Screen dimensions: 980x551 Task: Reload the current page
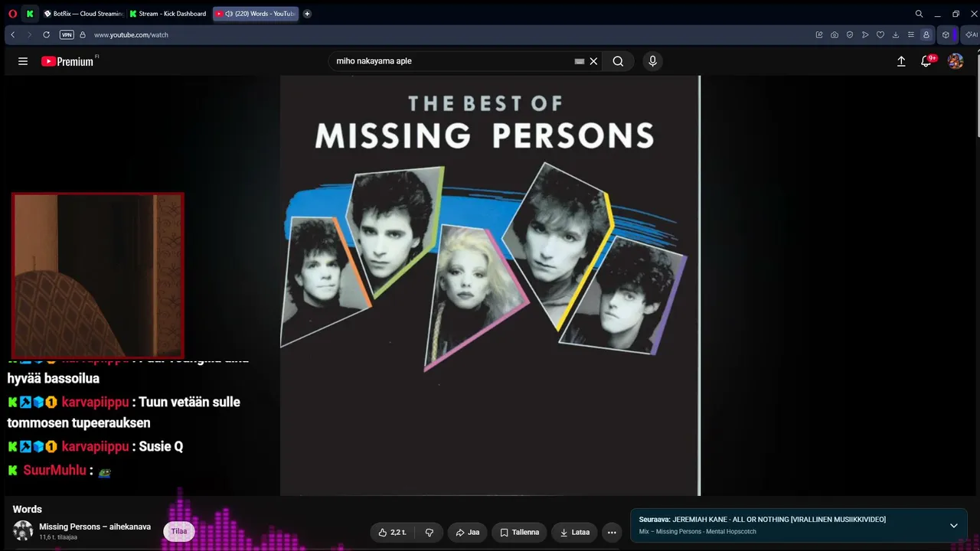46,34
